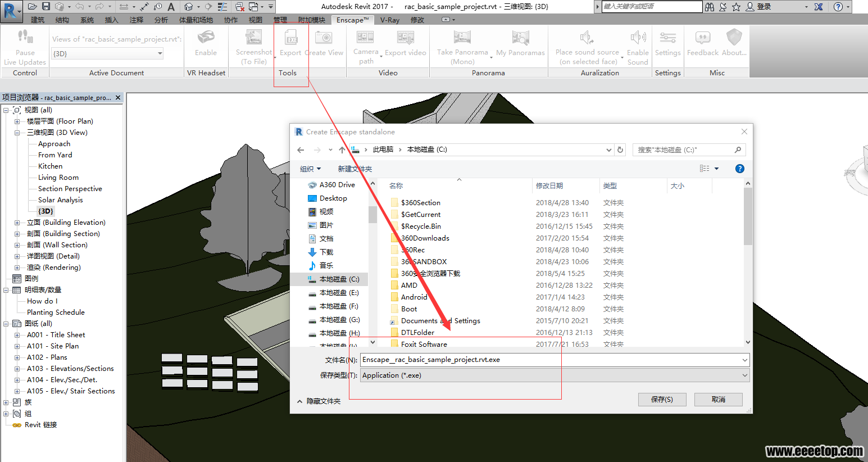Select Planting Schedule in browser

pyautogui.click(x=56, y=312)
